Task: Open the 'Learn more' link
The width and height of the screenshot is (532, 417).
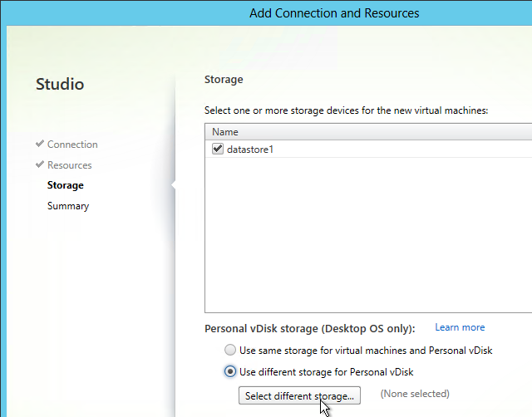Action: 460,327
